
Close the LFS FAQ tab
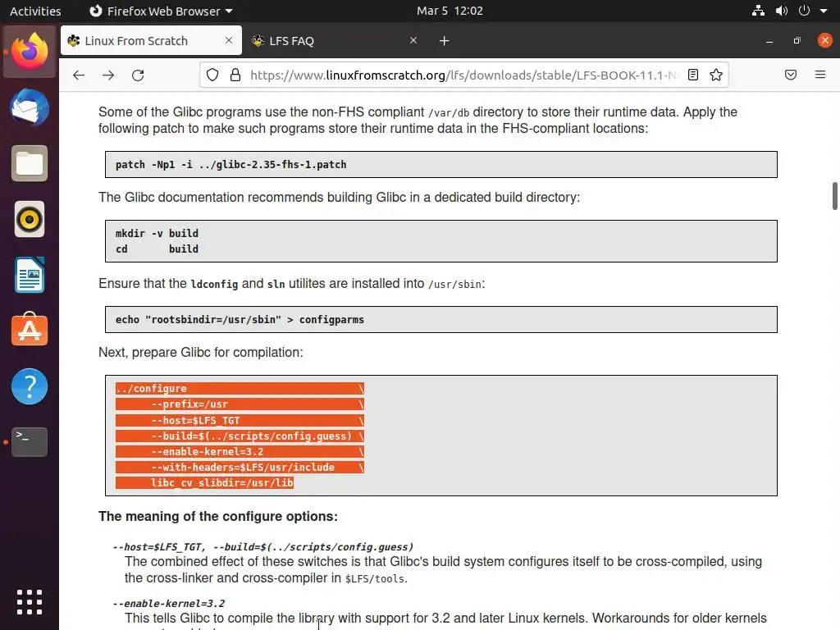pos(413,40)
